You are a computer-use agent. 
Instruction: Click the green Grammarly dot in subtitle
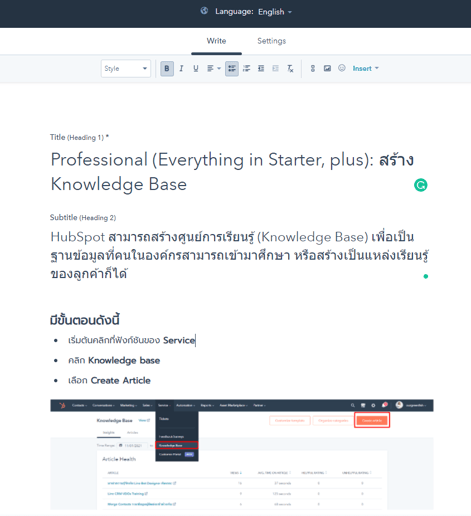(x=426, y=276)
